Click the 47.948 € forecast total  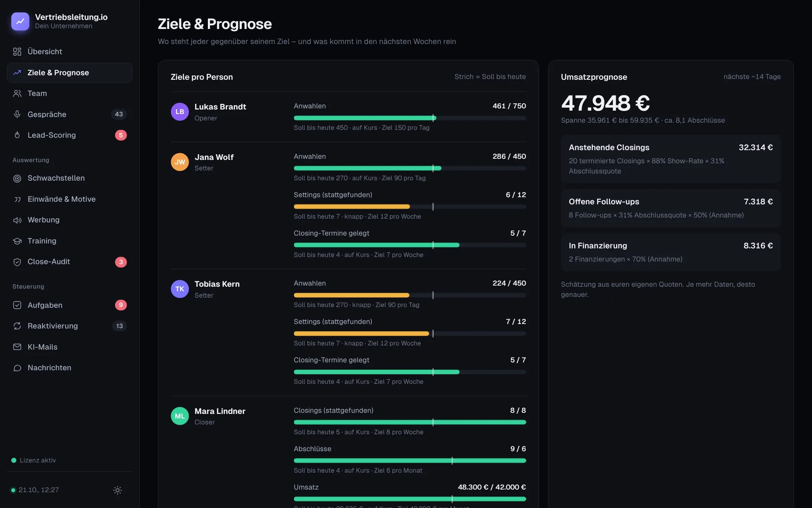click(606, 103)
